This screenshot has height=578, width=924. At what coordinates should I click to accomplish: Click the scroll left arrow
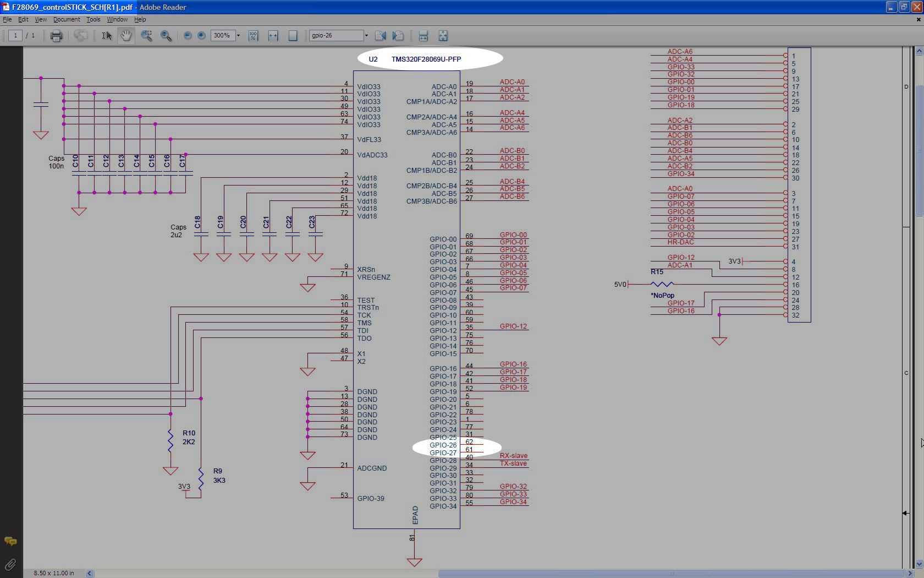90,573
